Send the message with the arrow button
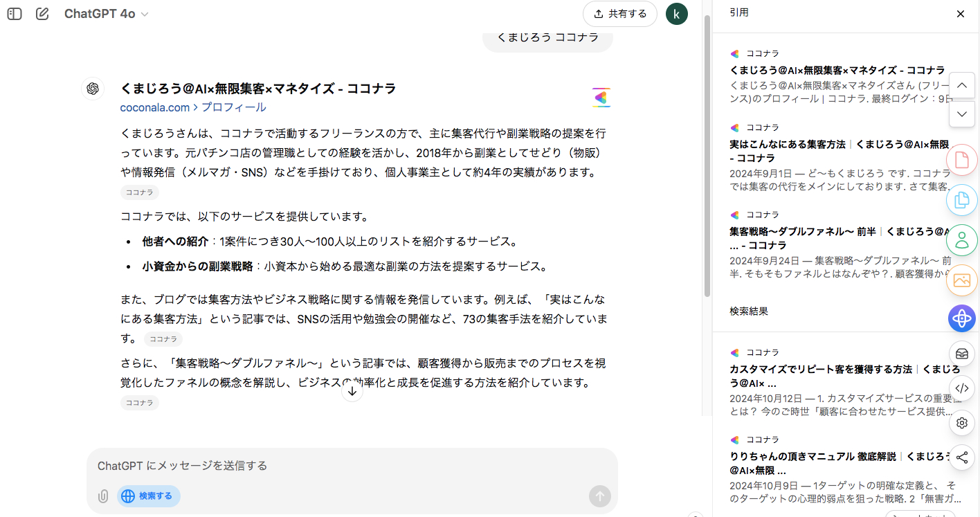This screenshot has width=980, height=517. tap(600, 496)
